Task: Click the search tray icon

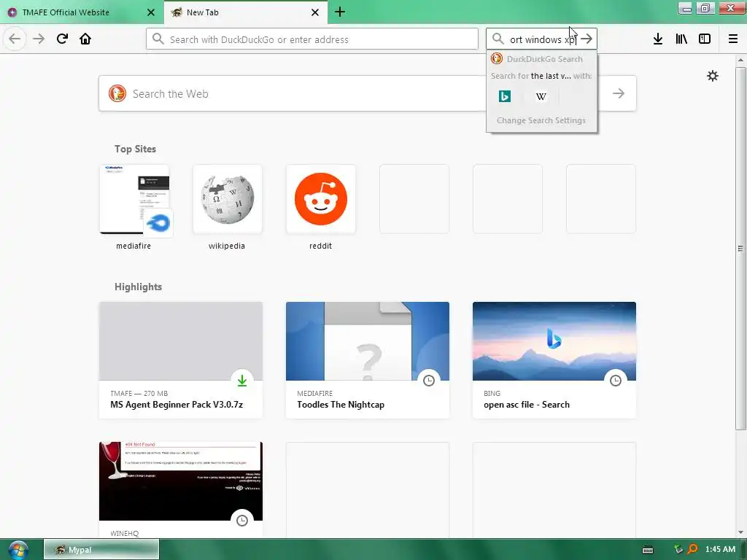Action: pyautogui.click(x=692, y=550)
